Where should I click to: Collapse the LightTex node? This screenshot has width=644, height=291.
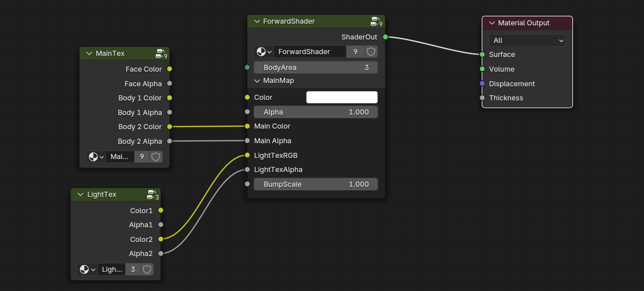click(81, 195)
